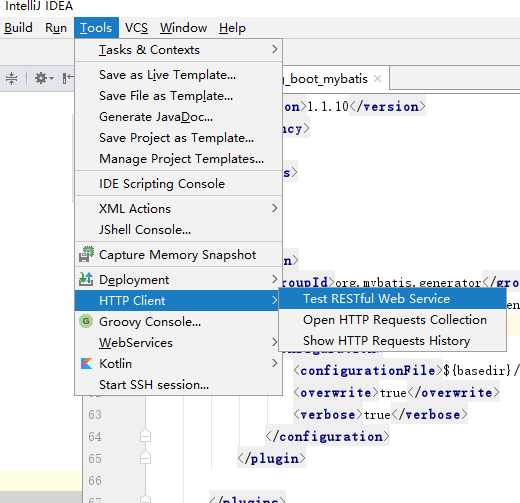Click the hide panel icon in toolbar
Viewport: 520px width, 503px height.
coord(68,79)
